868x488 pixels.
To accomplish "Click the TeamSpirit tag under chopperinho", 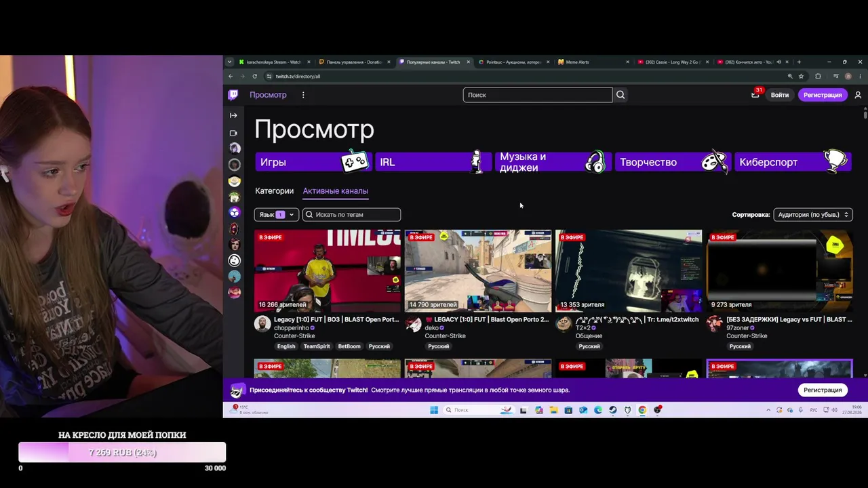I will [317, 346].
